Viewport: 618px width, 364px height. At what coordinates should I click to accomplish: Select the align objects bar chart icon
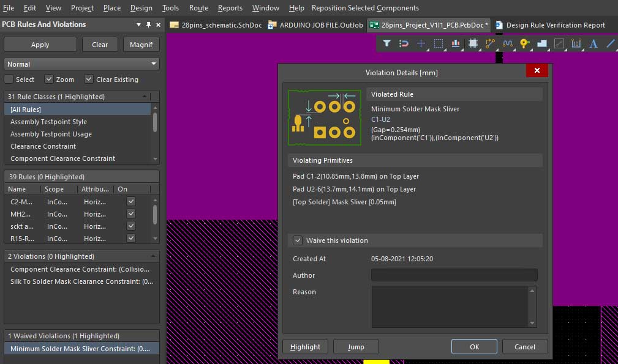[456, 43]
